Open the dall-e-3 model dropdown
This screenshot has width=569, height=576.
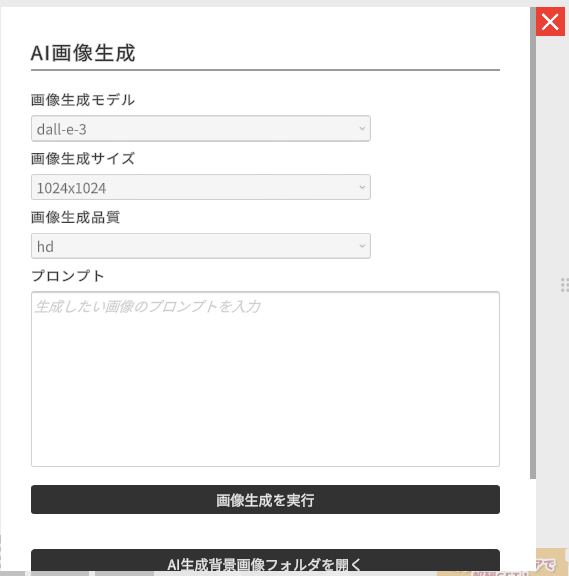tap(201, 129)
